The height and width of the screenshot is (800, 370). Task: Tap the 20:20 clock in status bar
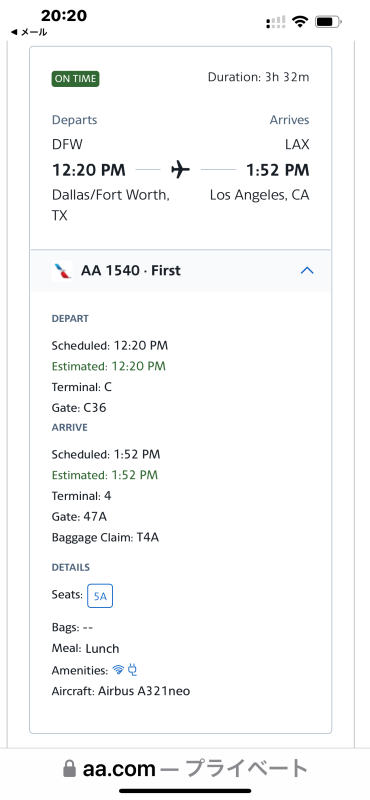(64, 15)
